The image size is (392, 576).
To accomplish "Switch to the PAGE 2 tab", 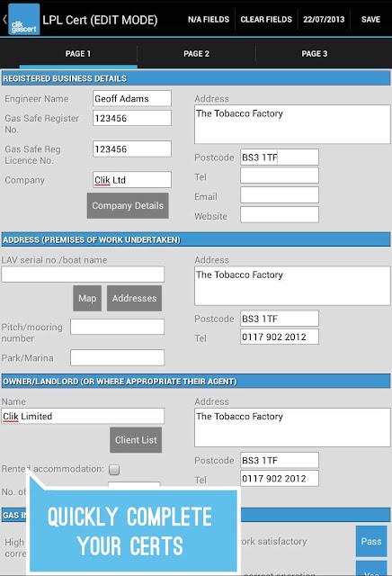I will point(196,54).
